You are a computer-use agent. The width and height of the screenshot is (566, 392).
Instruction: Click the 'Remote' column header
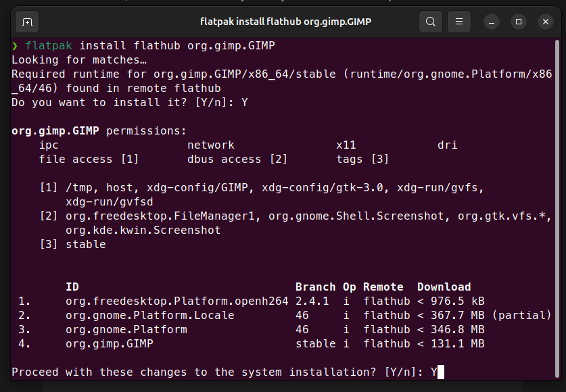pos(383,287)
